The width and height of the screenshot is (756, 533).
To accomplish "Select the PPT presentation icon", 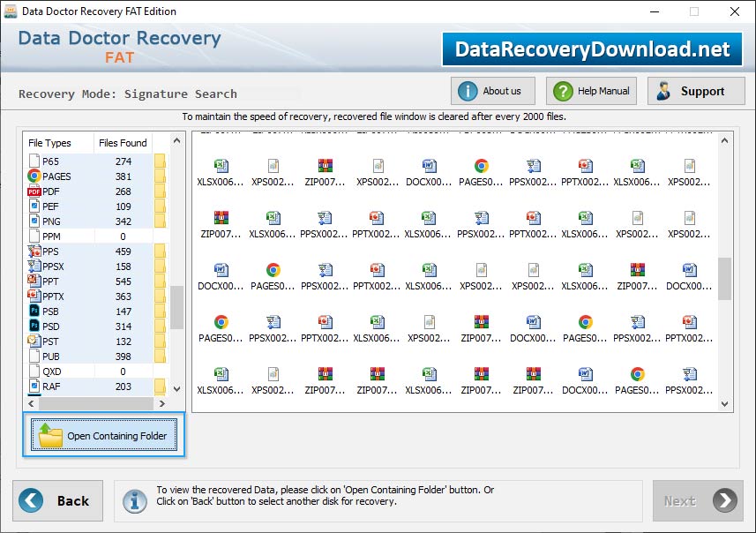I will click(x=34, y=281).
